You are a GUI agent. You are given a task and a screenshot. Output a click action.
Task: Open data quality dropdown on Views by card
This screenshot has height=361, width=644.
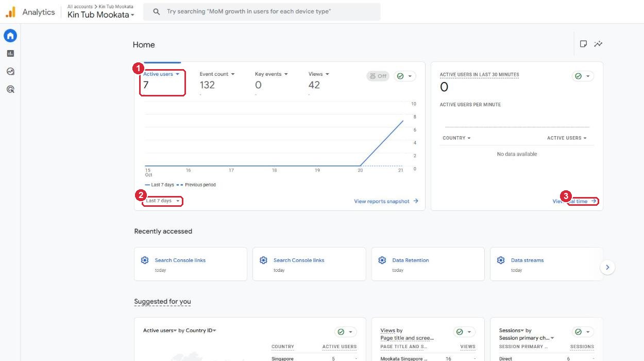464,332
